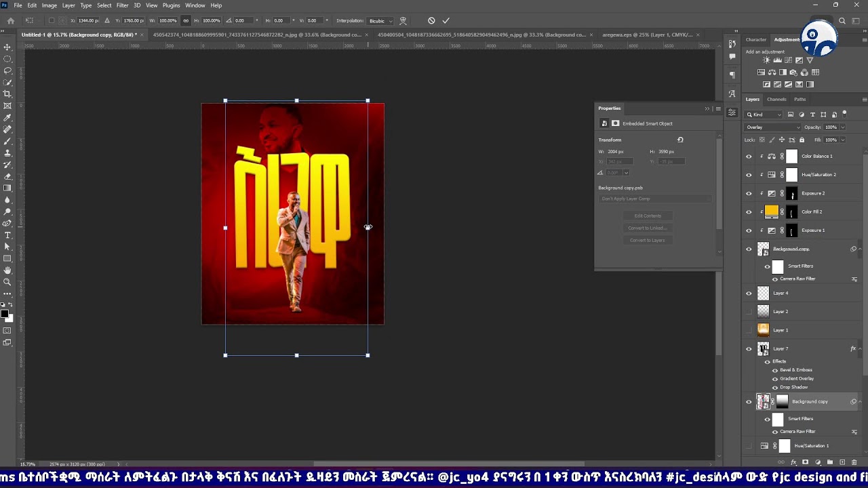Open the Overlay blend mode dropdown
Image resolution: width=868 pixels, height=488 pixels.
[773, 127]
